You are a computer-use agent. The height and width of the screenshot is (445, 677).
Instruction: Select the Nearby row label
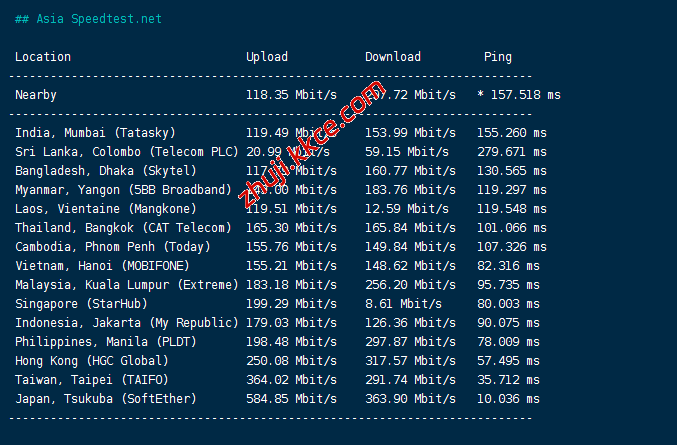point(36,95)
